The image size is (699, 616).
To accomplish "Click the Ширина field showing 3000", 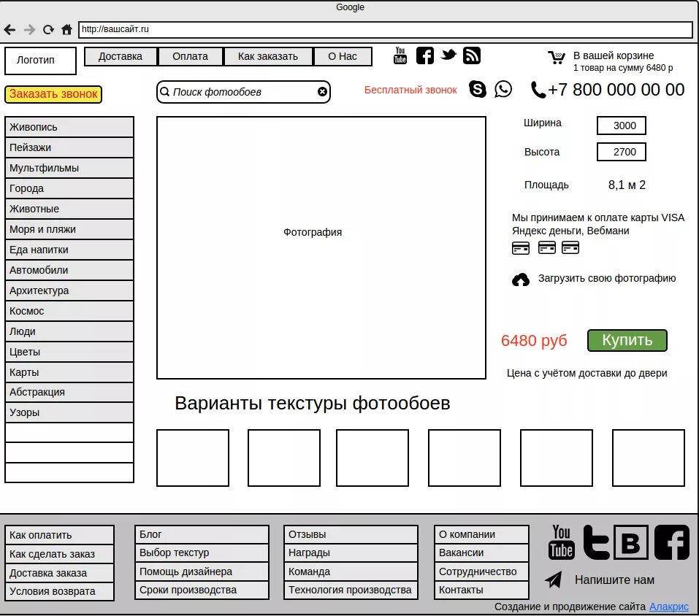I will tap(622, 126).
